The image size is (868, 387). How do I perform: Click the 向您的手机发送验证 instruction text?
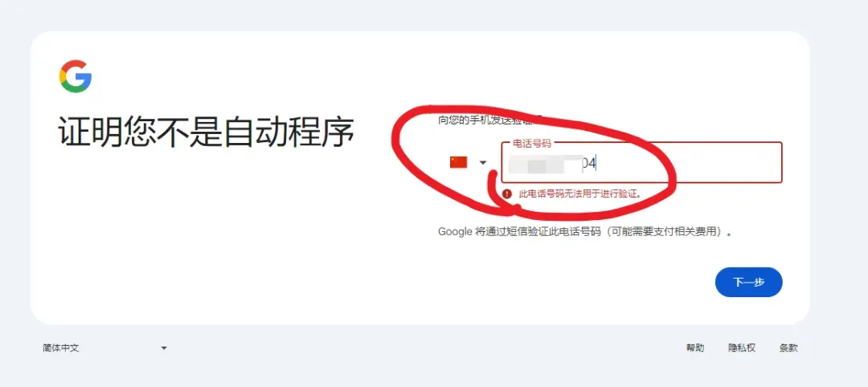pyautogui.click(x=489, y=120)
